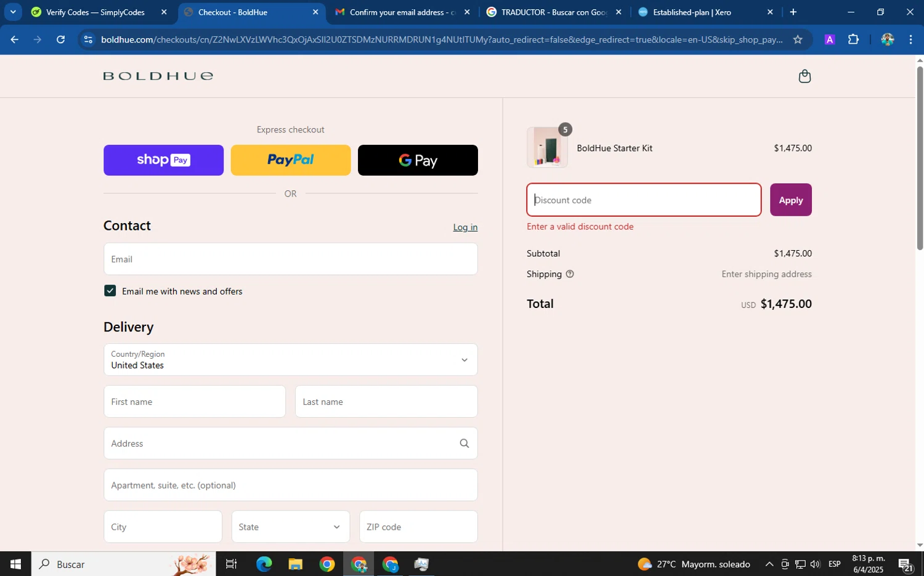924x576 pixels.
Task: Click the ZIP code field
Action: pyautogui.click(x=418, y=527)
